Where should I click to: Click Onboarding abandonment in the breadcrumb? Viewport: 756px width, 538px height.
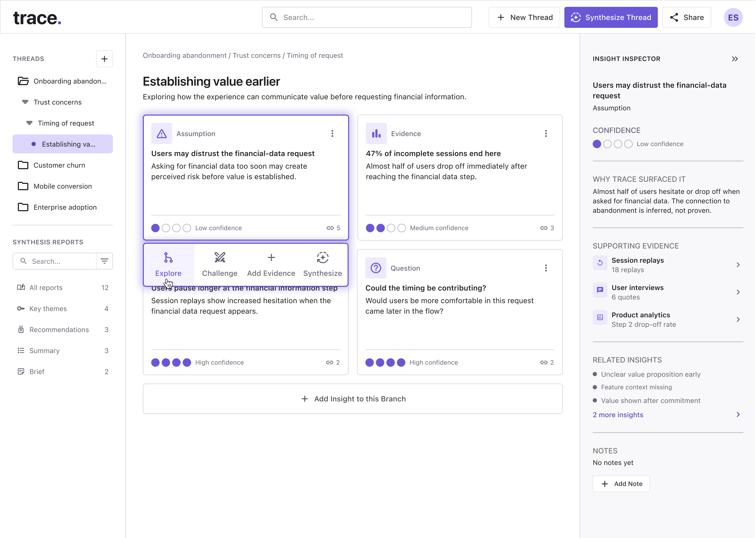[184, 55]
